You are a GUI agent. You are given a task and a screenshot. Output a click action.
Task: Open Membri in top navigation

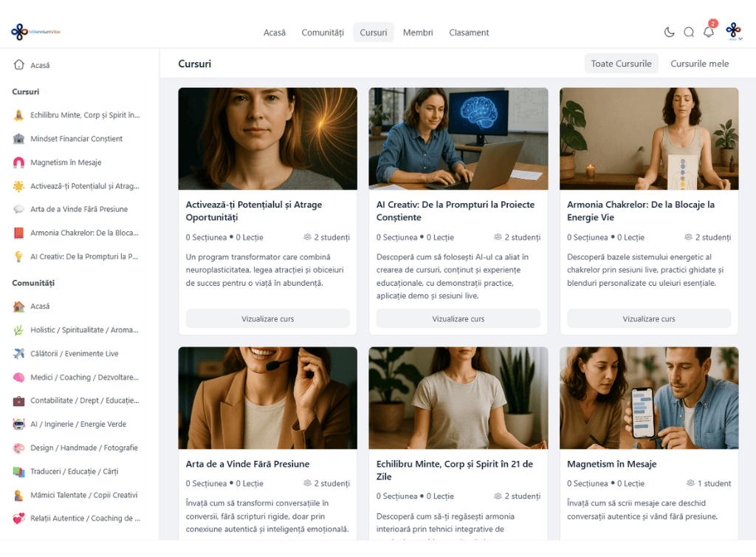point(418,33)
